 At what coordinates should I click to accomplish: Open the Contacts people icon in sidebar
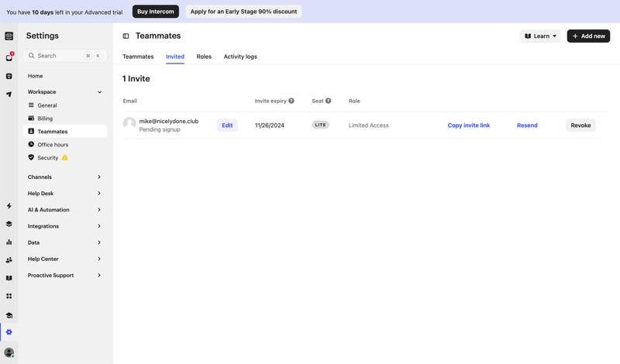click(9, 260)
